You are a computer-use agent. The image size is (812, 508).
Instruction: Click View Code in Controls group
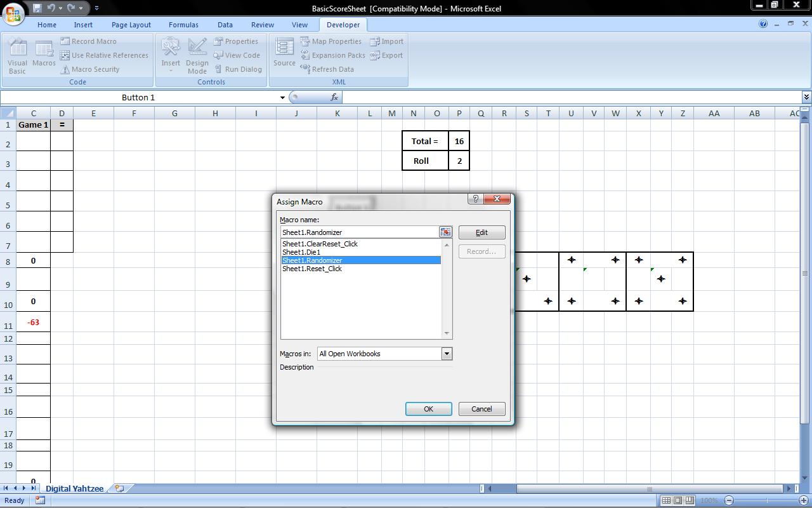click(237, 55)
